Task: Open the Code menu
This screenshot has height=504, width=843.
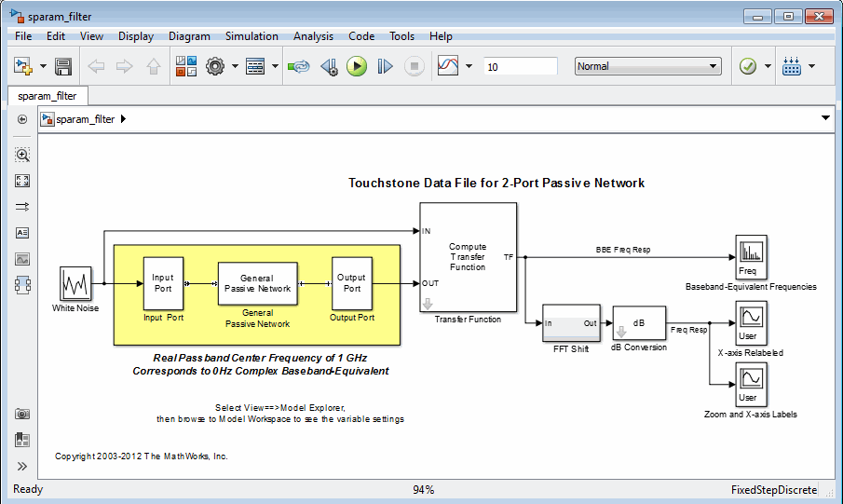Action: pos(361,36)
